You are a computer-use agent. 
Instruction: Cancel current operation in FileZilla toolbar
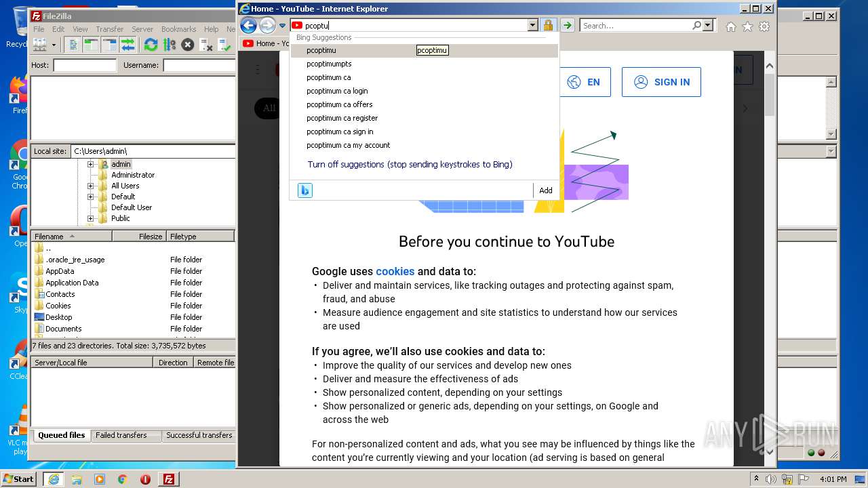188,45
